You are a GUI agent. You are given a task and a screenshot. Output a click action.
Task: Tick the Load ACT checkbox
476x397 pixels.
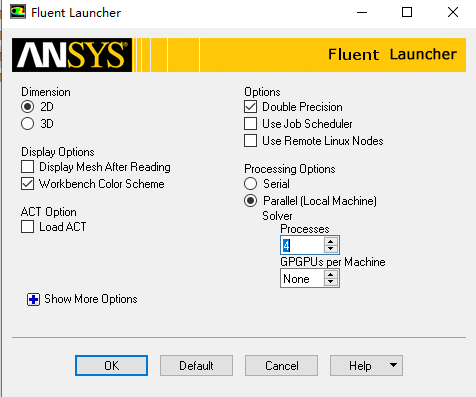(x=27, y=227)
